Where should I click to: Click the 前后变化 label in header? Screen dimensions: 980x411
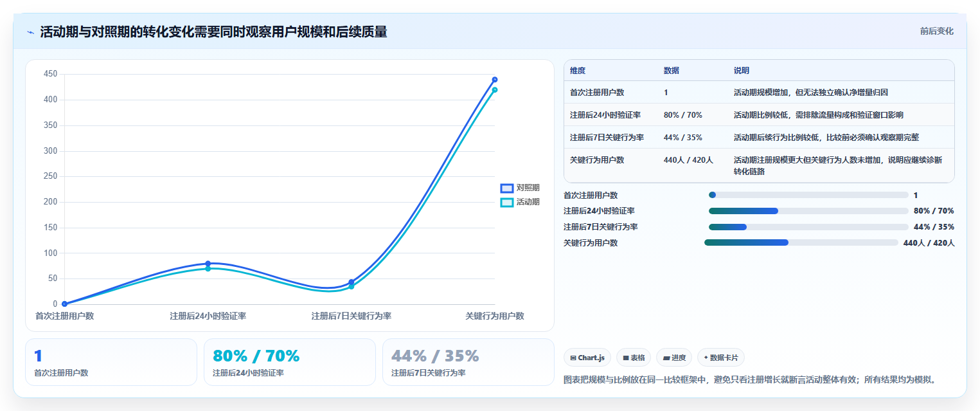point(936,31)
